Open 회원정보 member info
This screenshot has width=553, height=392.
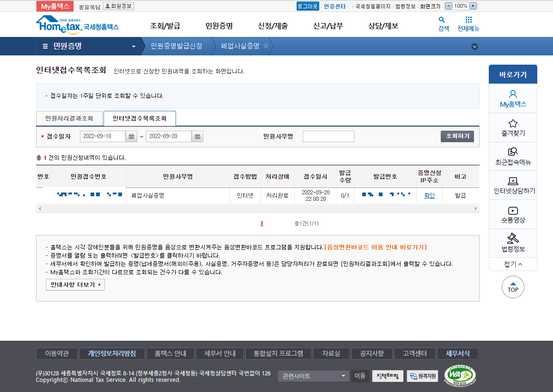(x=118, y=6)
